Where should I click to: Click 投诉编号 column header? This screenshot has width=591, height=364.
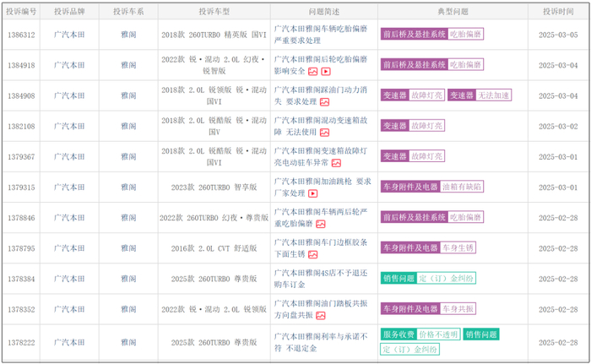pos(21,12)
